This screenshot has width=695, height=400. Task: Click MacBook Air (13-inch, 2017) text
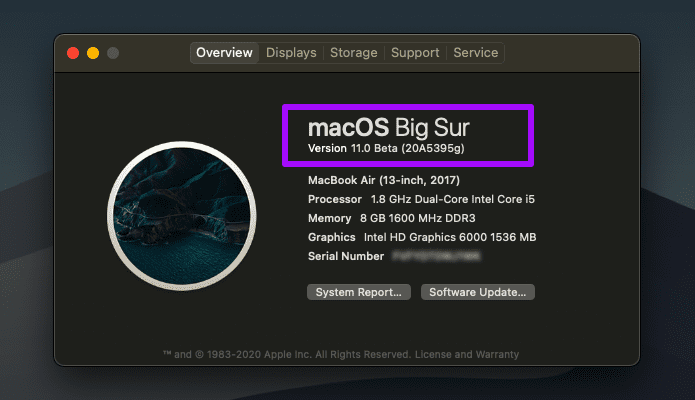[384, 180]
